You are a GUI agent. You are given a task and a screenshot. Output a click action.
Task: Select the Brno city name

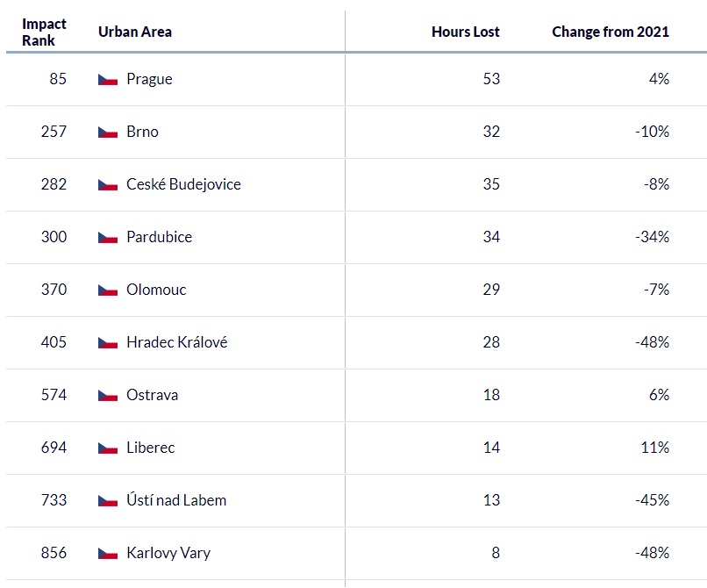pos(142,132)
